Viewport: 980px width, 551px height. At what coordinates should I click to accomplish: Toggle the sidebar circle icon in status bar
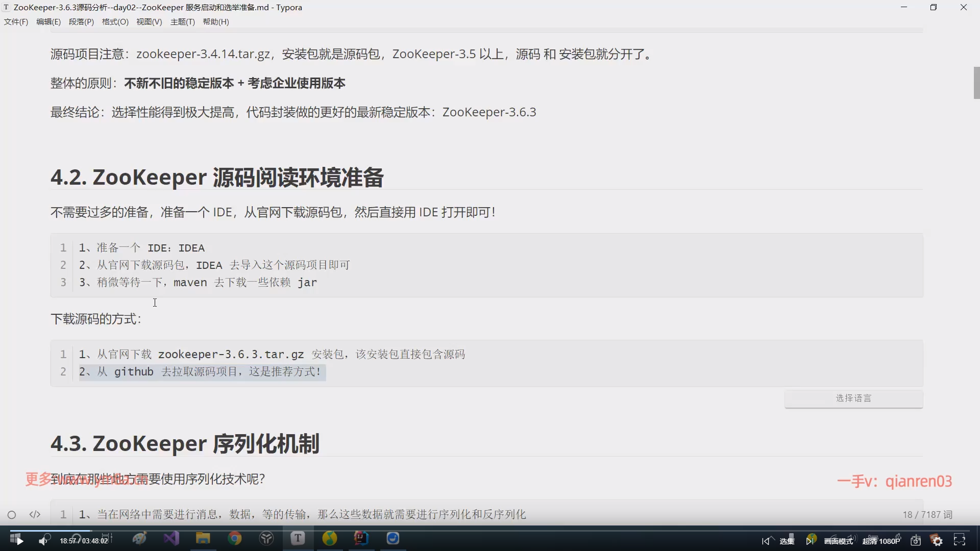[x=12, y=515]
